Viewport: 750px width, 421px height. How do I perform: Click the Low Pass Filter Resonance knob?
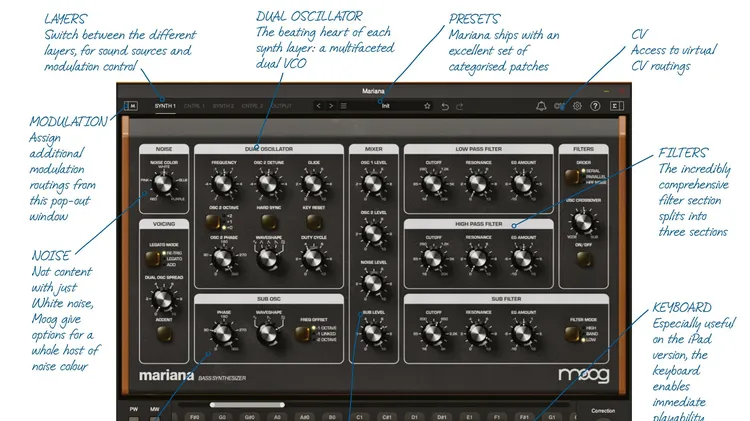(478, 184)
